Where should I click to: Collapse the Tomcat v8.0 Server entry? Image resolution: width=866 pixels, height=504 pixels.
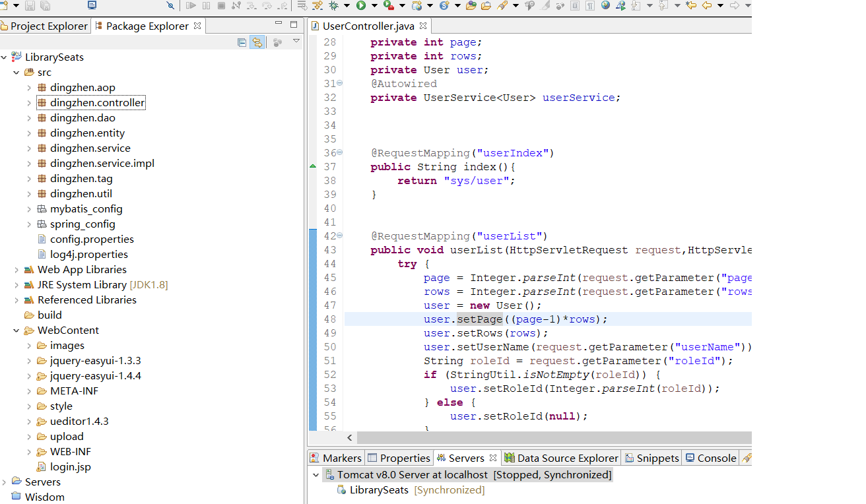point(316,475)
